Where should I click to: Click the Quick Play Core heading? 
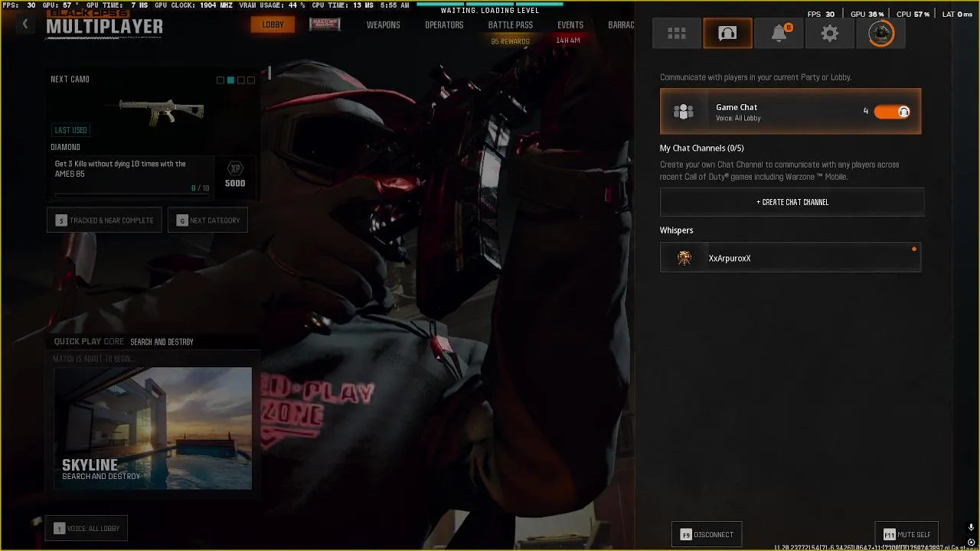(x=89, y=341)
